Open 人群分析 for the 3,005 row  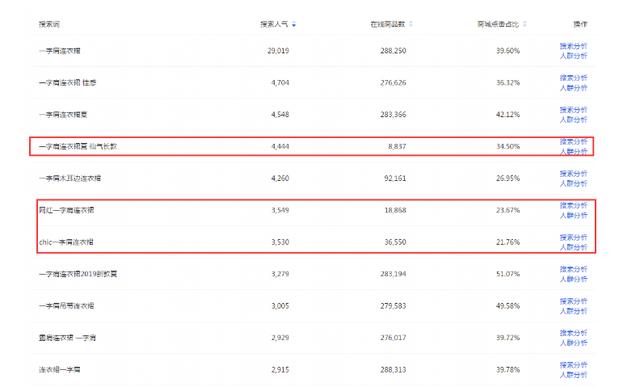tap(573, 311)
